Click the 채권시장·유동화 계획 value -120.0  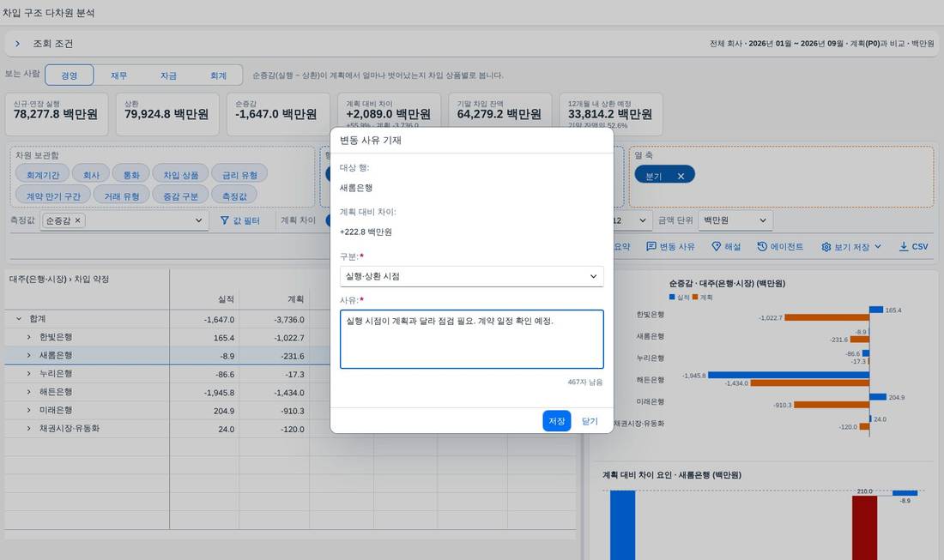pyautogui.click(x=293, y=429)
